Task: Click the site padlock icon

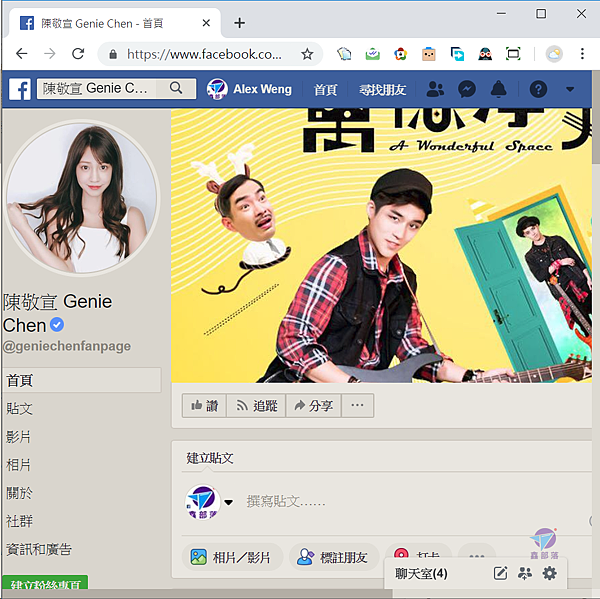Action: click(x=113, y=54)
